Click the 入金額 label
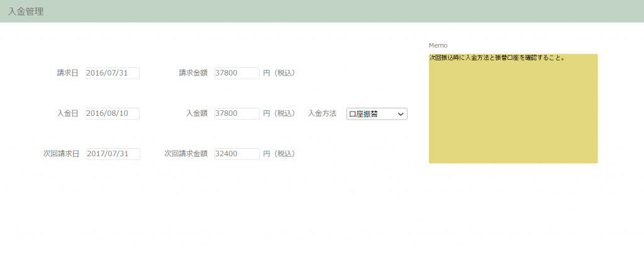The image size is (644, 264). point(197,113)
